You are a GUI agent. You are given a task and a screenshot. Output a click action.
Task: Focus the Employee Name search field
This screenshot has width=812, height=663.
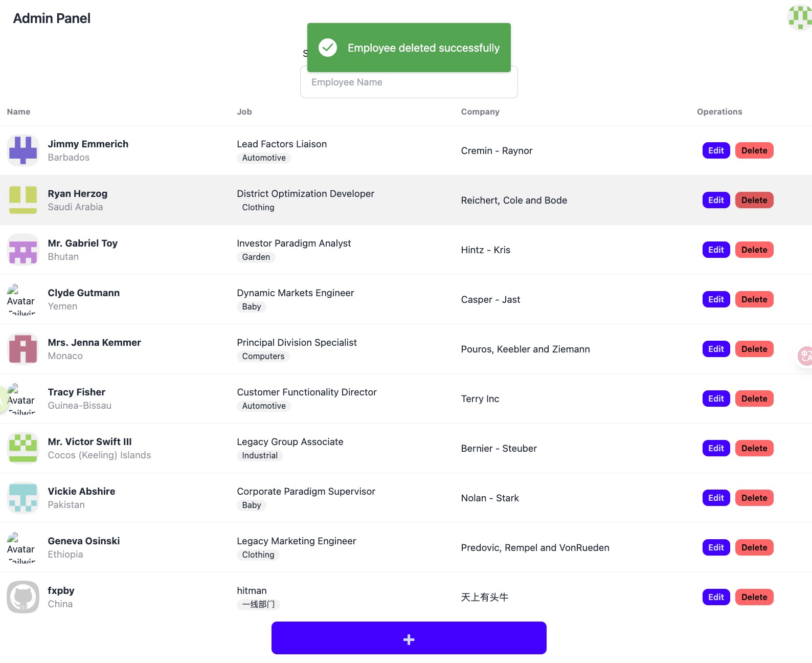[409, 82]
